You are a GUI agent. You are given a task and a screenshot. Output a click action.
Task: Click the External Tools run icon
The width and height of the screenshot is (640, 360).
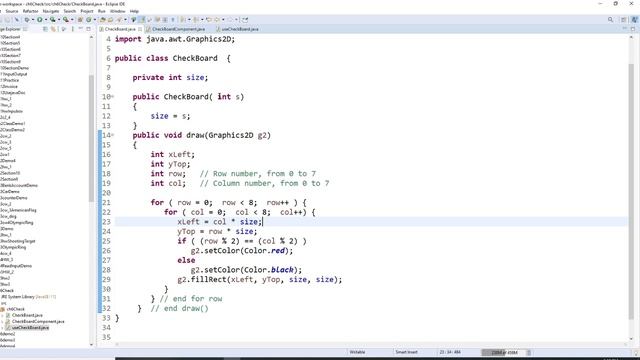65,20
